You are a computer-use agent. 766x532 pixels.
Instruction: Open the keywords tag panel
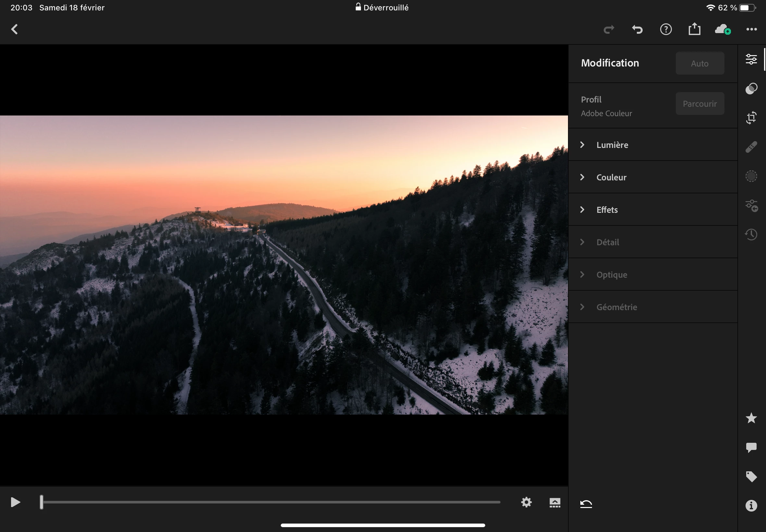[751, 476]
